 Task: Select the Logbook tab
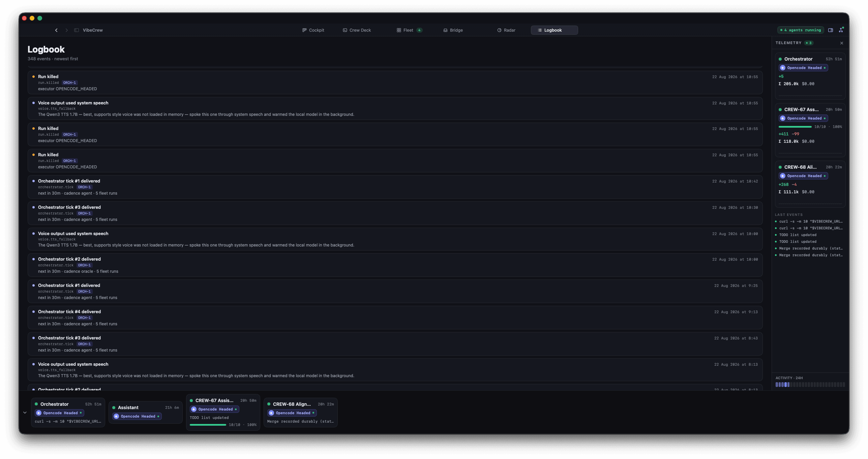click(554, 30)
